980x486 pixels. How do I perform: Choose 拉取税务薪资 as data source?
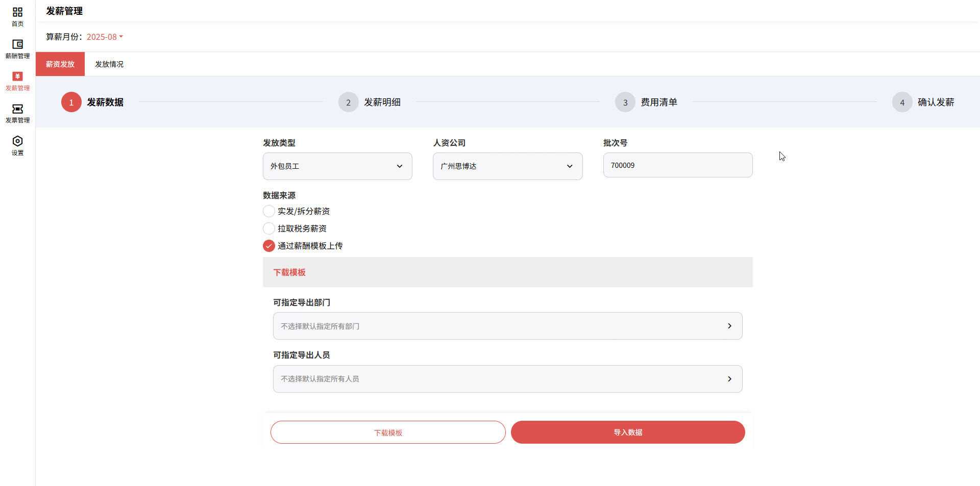click(269, 228)
